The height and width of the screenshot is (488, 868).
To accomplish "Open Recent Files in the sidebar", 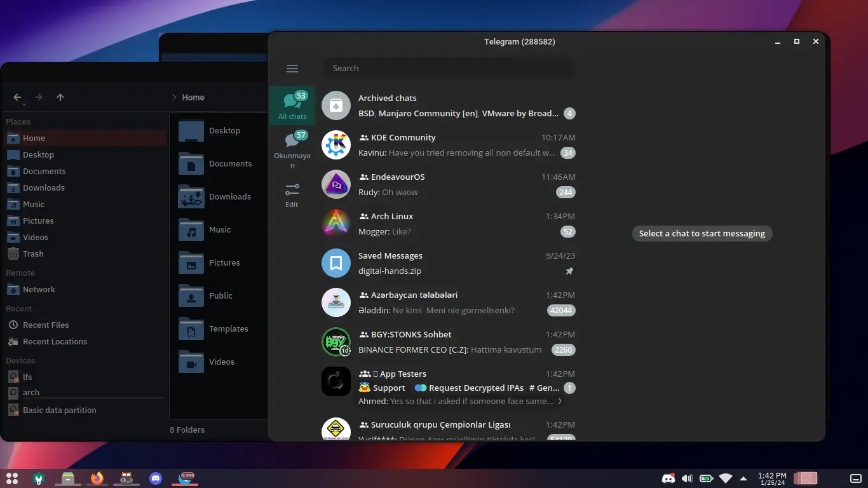I will [x=86, y=325].
